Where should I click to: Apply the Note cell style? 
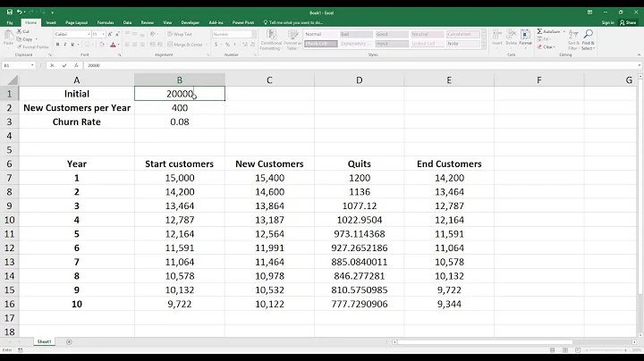point(463,44)
